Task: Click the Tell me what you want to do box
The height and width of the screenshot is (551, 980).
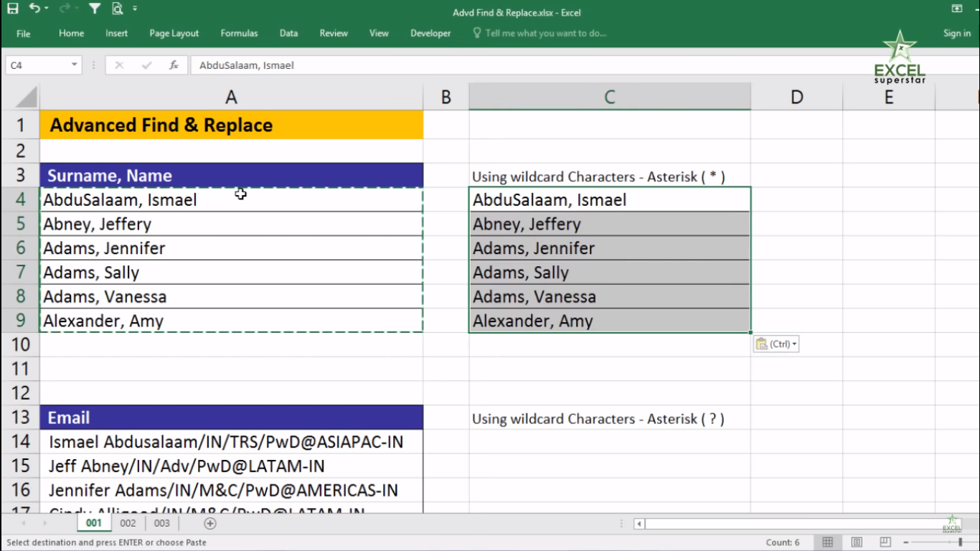Action: pyautogui.click(x=540, y=33)
